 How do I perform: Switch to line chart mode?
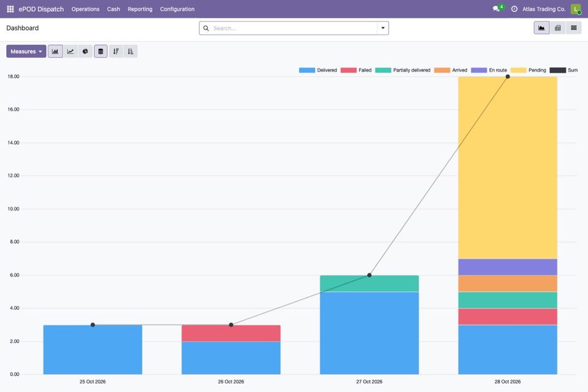71,52
